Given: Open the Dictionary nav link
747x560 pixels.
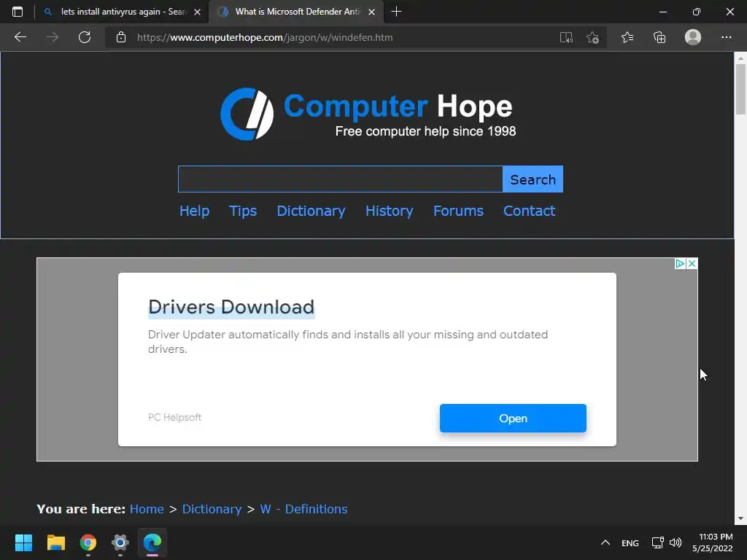Looking at the screenshot, I should tap(311, 211).
